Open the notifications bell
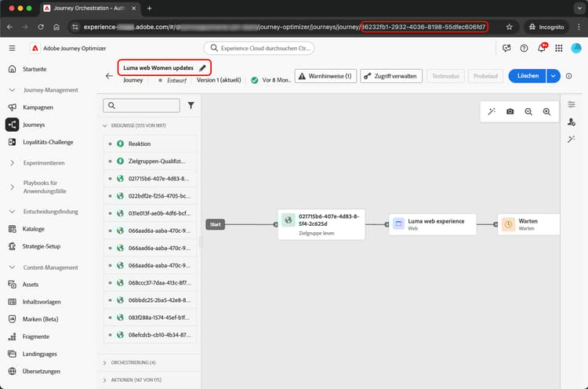This screenshot has height=389, width=588. 542,48
